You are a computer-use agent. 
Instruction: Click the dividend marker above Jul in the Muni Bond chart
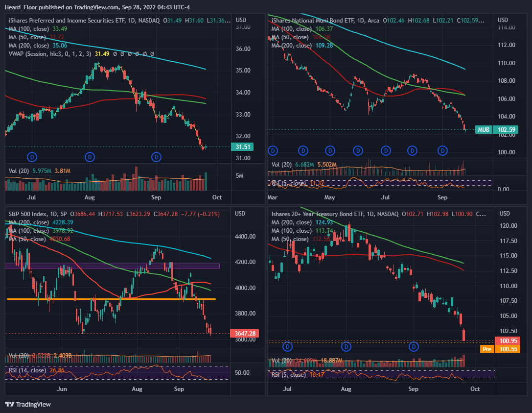(386, 150)
